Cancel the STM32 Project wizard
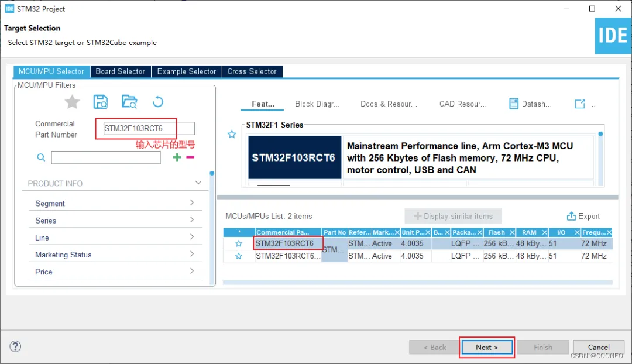 [x=599, y=347]
